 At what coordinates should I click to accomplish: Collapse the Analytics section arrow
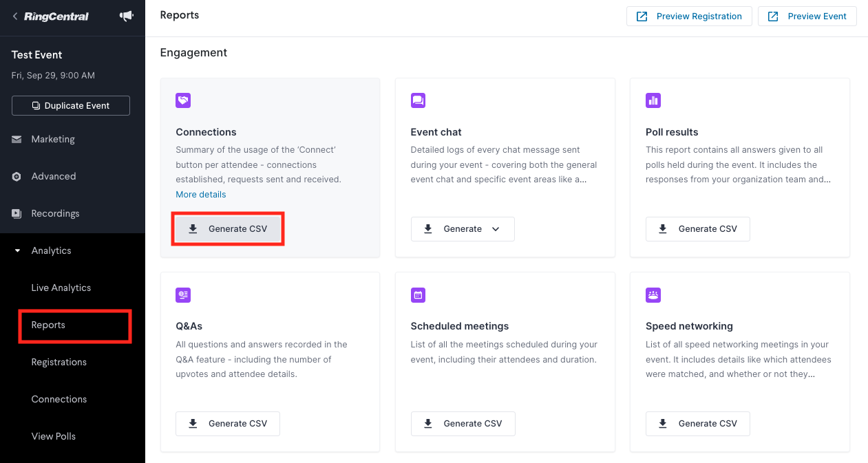pyautogui.click(x=17, y=251)
